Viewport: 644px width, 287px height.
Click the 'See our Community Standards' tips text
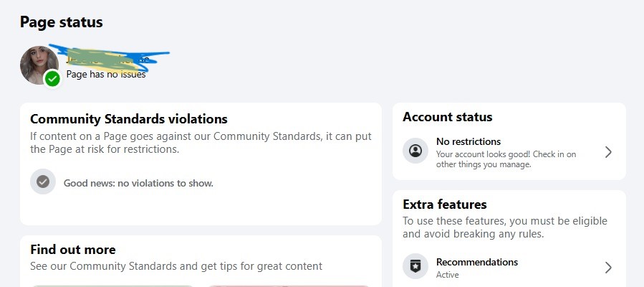tap(176, 266)
